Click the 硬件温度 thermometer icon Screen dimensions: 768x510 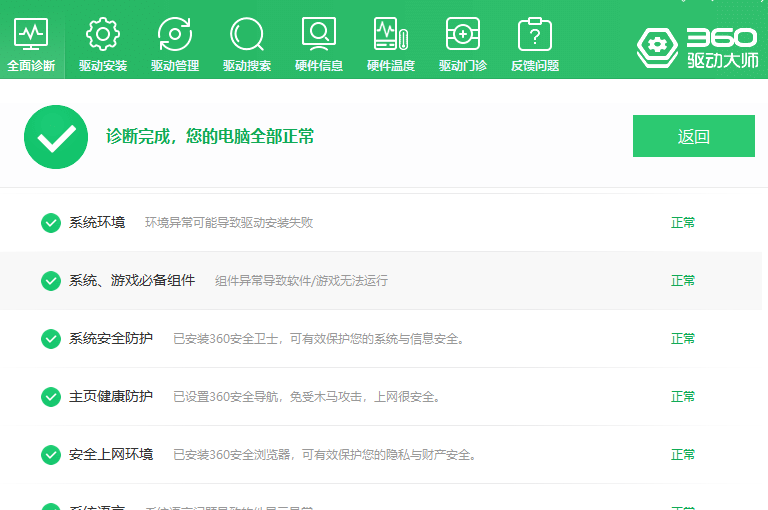(390, 35)
